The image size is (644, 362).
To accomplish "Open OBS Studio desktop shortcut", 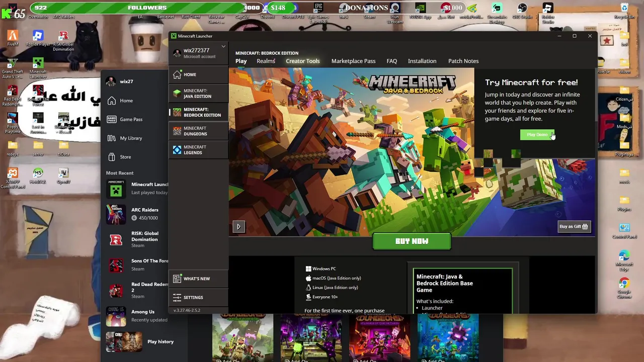I will tap(522, 11).
